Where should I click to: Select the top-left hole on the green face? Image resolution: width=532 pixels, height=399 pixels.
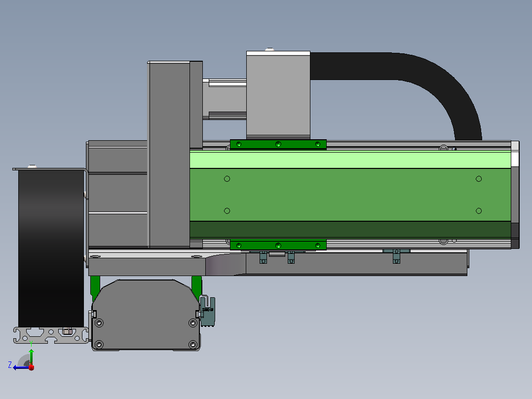pyautogui.click(x=227, y=179)
